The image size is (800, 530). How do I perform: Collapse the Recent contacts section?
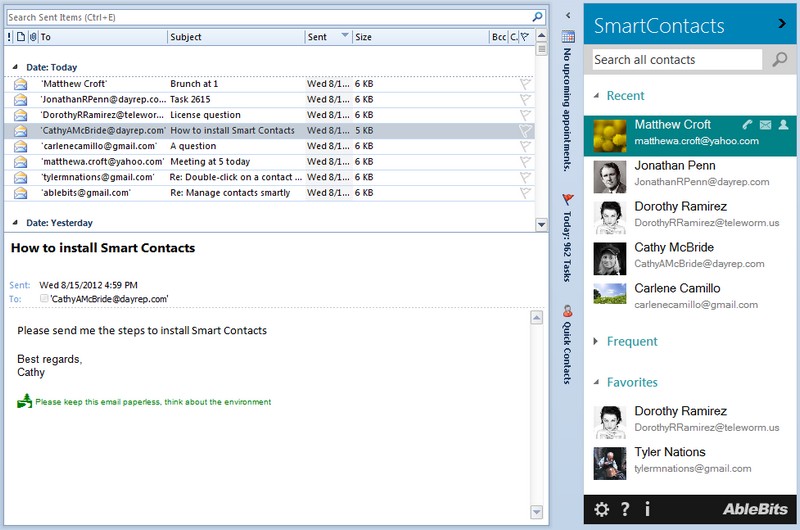596,95
